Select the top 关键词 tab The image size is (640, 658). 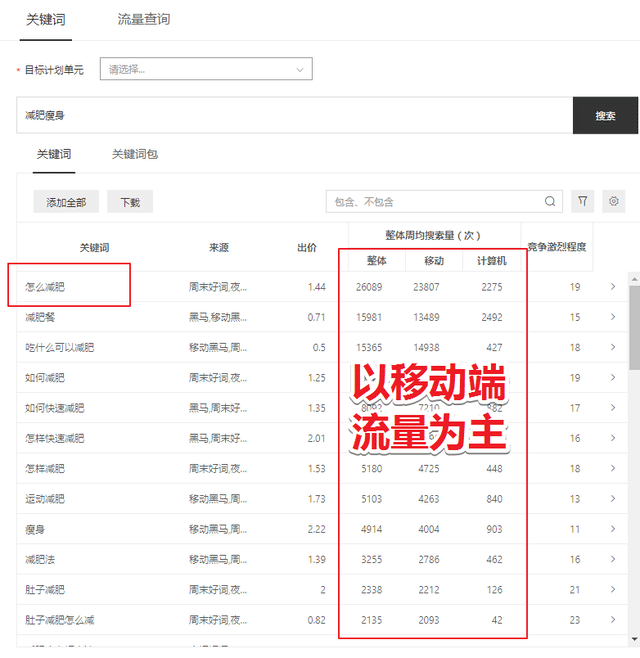(45, 19)
